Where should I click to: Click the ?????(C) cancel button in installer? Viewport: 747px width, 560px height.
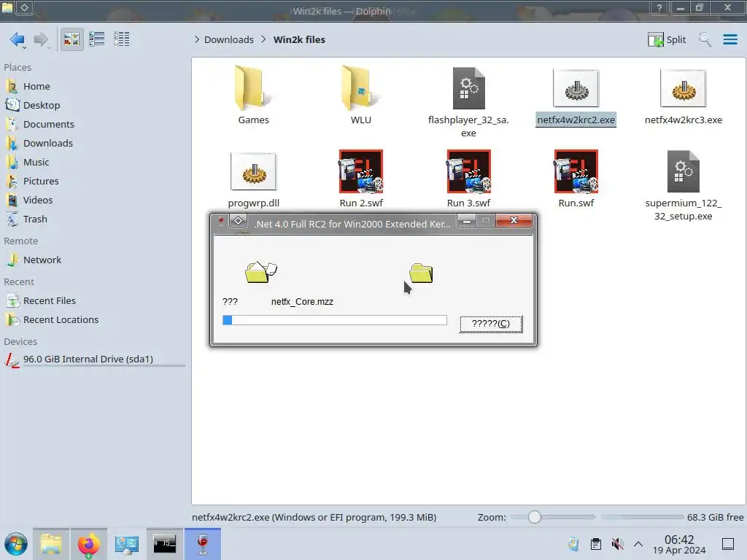(x=491, y=324)
